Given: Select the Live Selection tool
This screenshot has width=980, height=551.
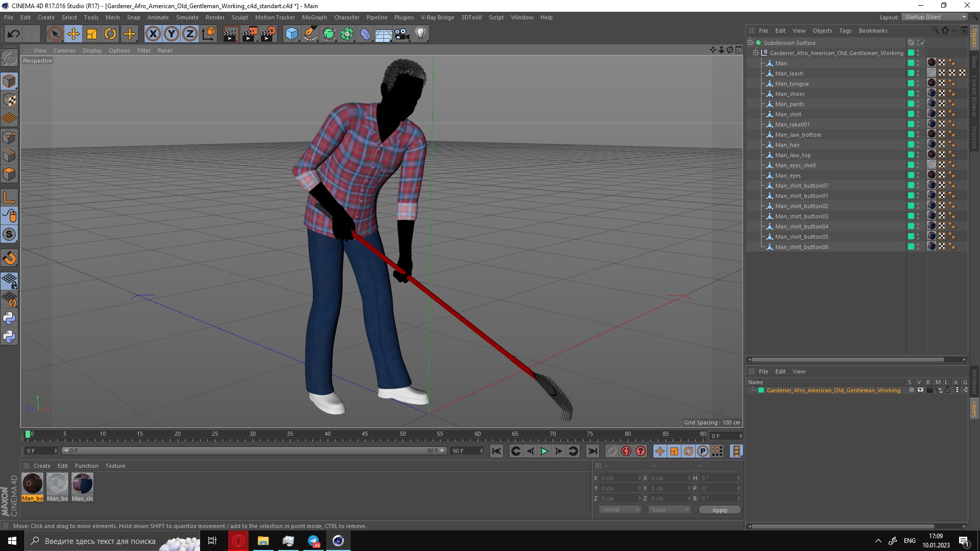Looking at the screenshot, I should (x=55, y=34).
